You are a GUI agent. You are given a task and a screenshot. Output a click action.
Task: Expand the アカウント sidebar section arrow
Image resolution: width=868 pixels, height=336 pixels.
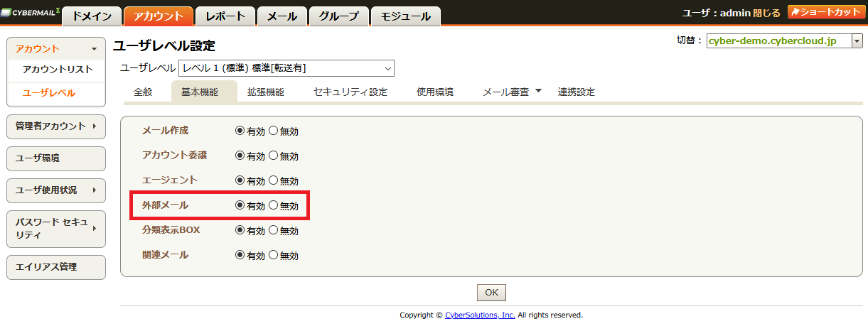94,49
